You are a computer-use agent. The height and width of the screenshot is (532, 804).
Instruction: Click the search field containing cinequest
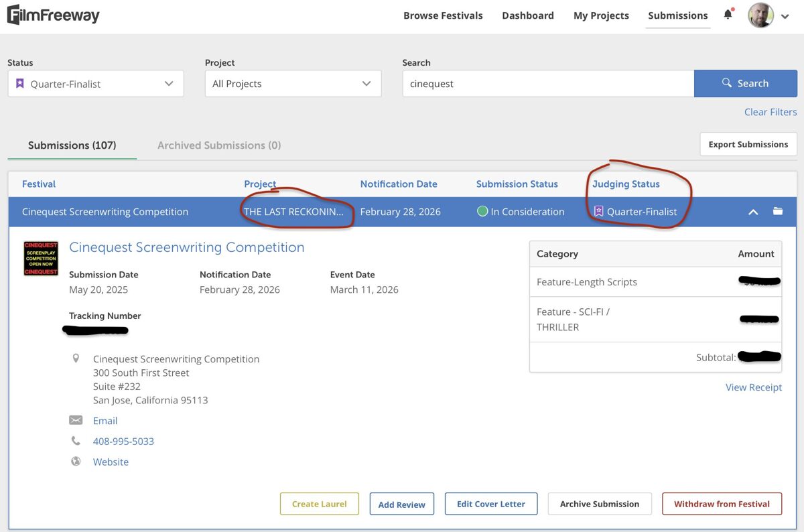pyautogui.click(x=547, y=84)
